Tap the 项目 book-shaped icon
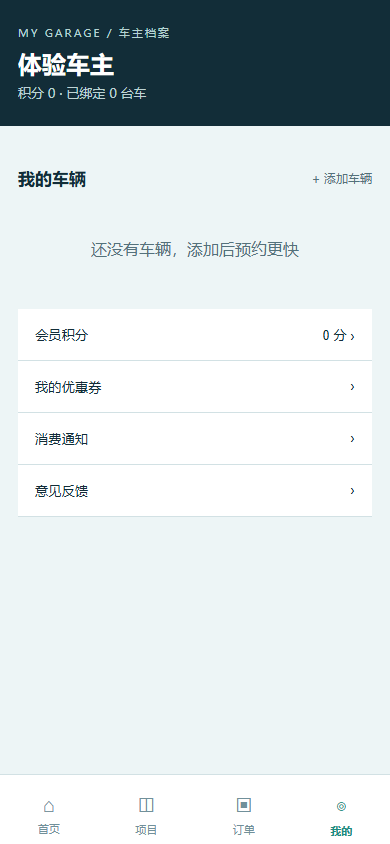The width and height of the screenshot is (390, 844). point(146,805)
